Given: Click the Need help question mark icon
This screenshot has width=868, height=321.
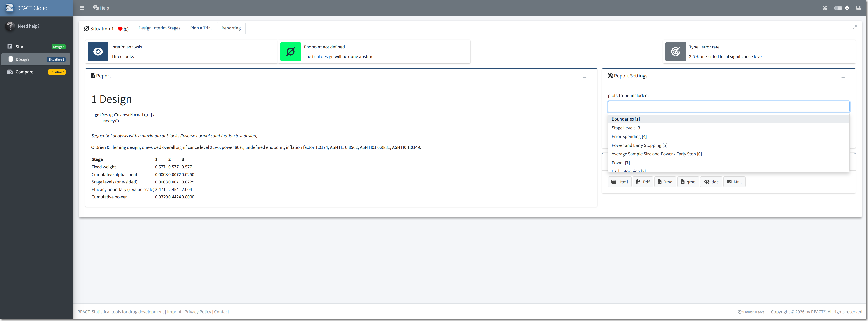Looking at the screenshot, I should (10, 26).
